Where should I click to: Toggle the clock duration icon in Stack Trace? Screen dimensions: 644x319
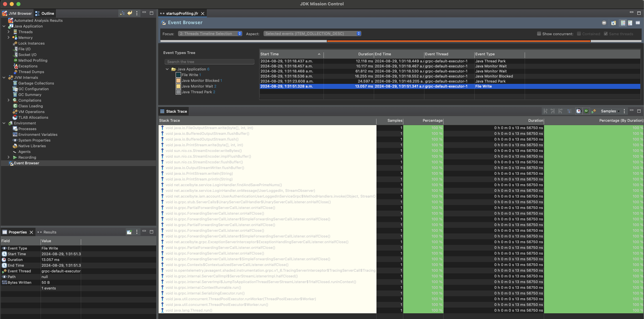pyautogui.click(x=579, y=111)
